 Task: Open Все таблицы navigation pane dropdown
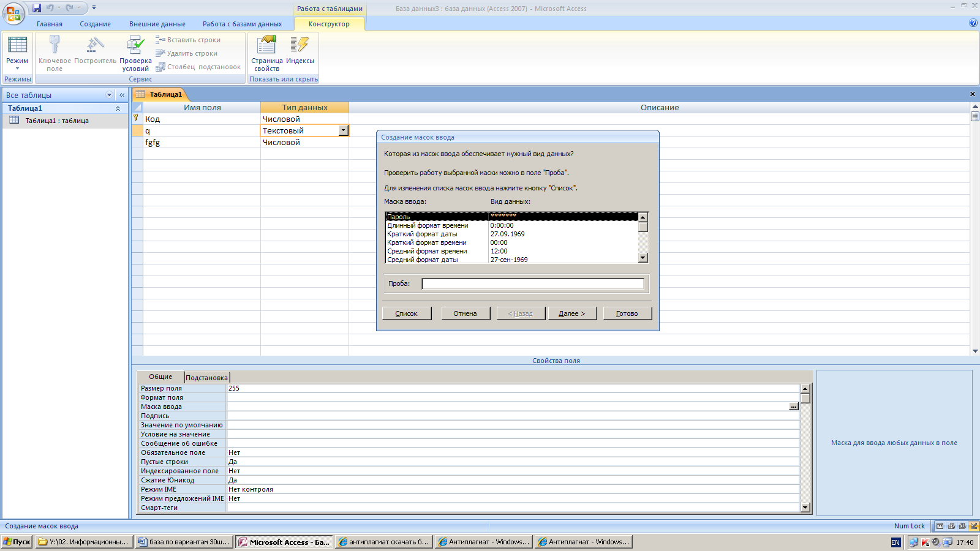(x=110, y=95)
